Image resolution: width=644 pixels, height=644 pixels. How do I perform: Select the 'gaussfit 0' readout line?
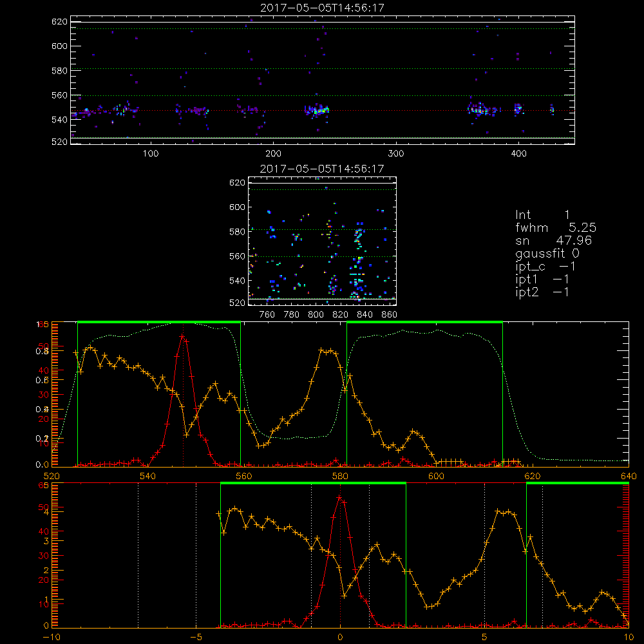(547, 253)
